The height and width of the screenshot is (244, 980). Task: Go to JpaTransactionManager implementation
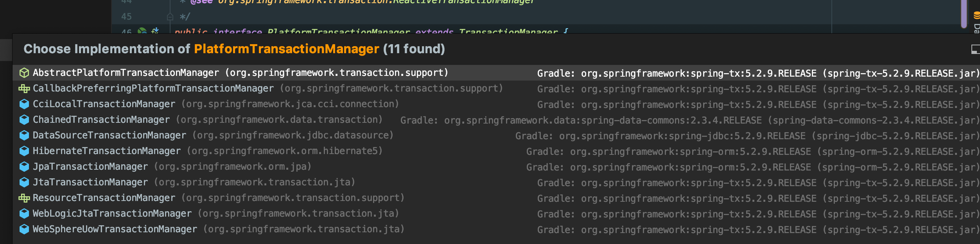click(496, 167)
